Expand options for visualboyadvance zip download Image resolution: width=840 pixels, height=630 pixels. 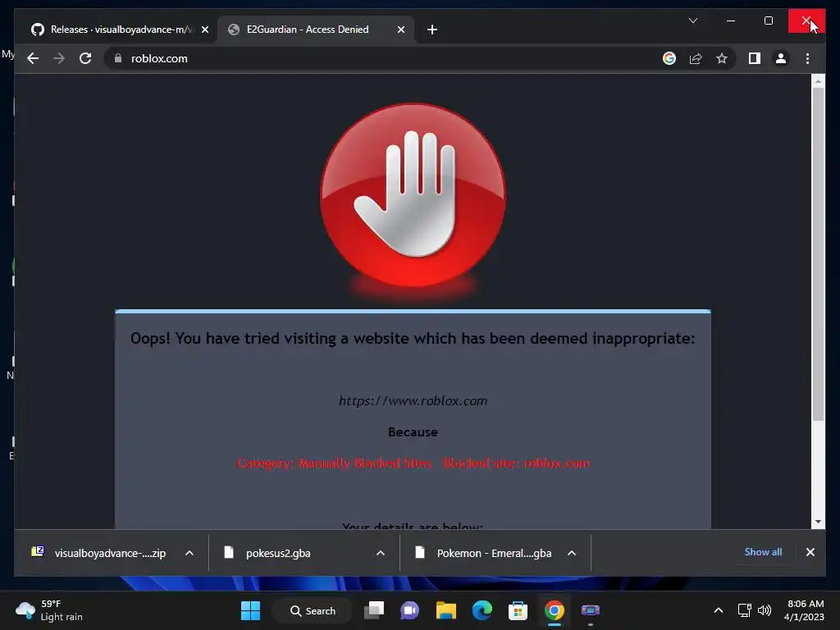[x=189, y=553]
